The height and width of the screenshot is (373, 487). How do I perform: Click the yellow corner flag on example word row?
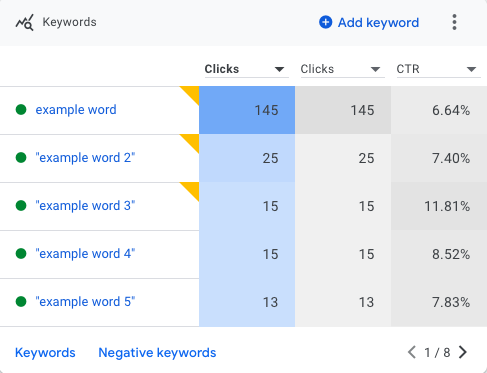pyautogui.click(x=192, y=93)
